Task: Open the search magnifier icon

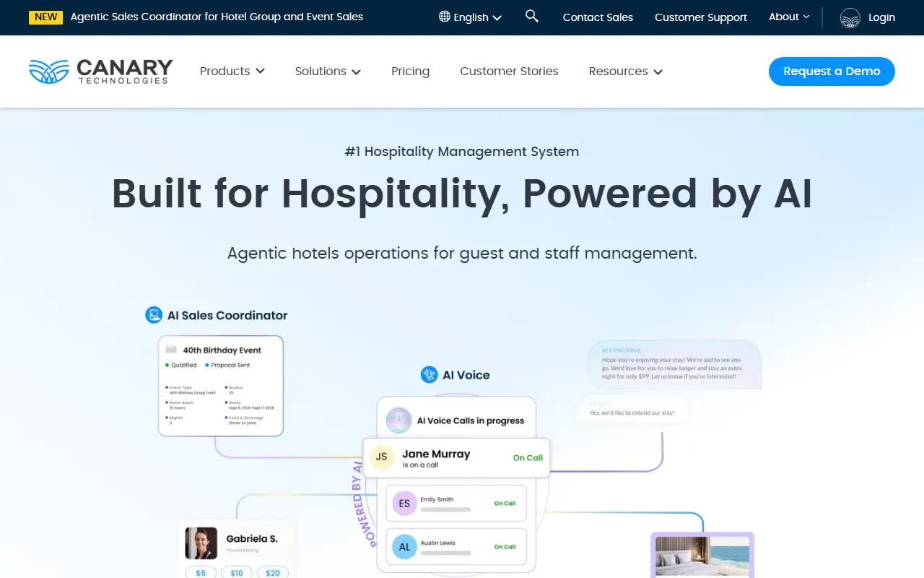Action: click(532, 16)
